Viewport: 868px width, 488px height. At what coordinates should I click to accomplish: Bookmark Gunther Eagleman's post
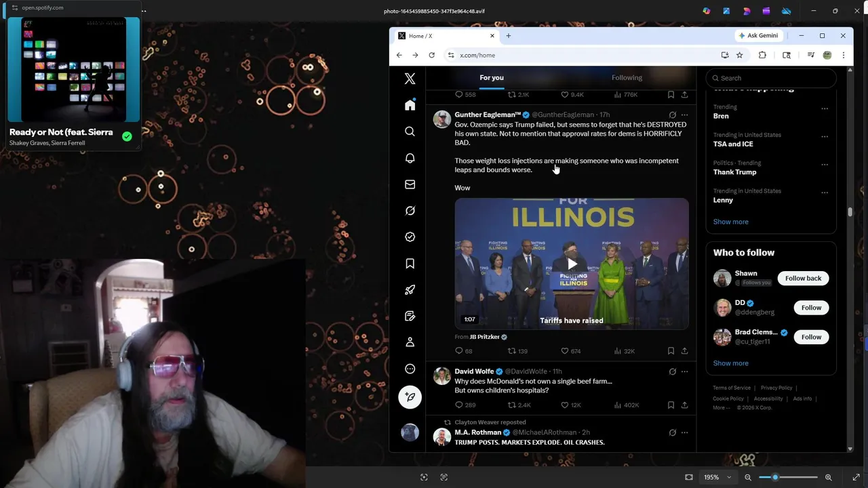point(671,351)
